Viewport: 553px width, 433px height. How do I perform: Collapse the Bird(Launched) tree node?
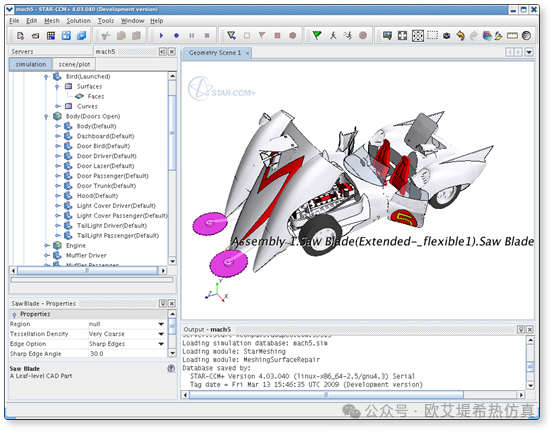tap(46, 77)
